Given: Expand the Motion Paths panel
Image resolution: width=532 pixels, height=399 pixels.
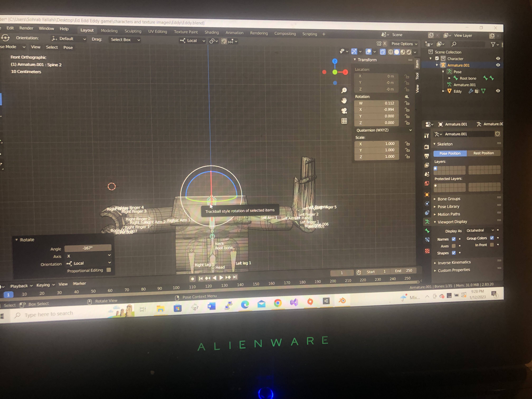Looking at the screenshot, I should (448, 214).
